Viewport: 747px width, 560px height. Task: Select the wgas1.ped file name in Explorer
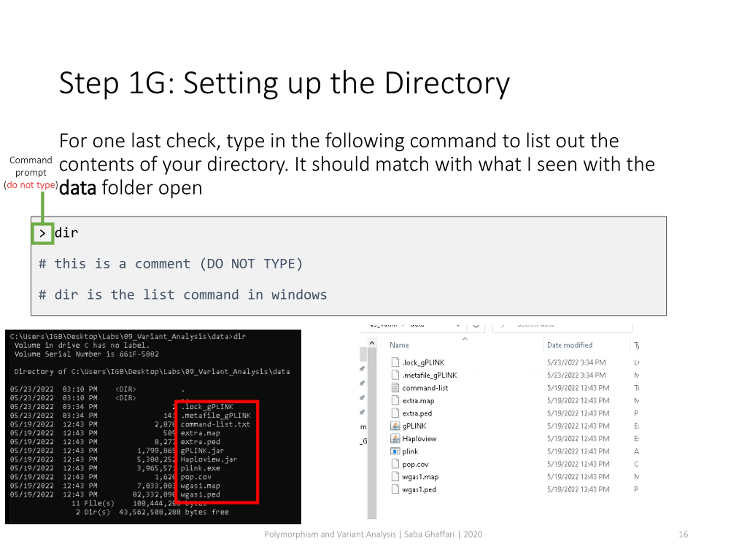pyautogui.click(x=419, y=489)
